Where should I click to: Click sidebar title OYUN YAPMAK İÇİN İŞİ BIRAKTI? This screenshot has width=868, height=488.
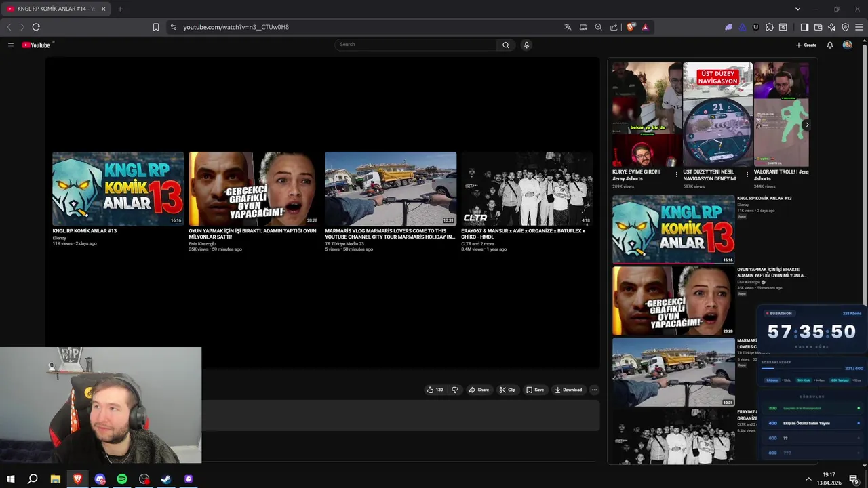coord(772,272)
